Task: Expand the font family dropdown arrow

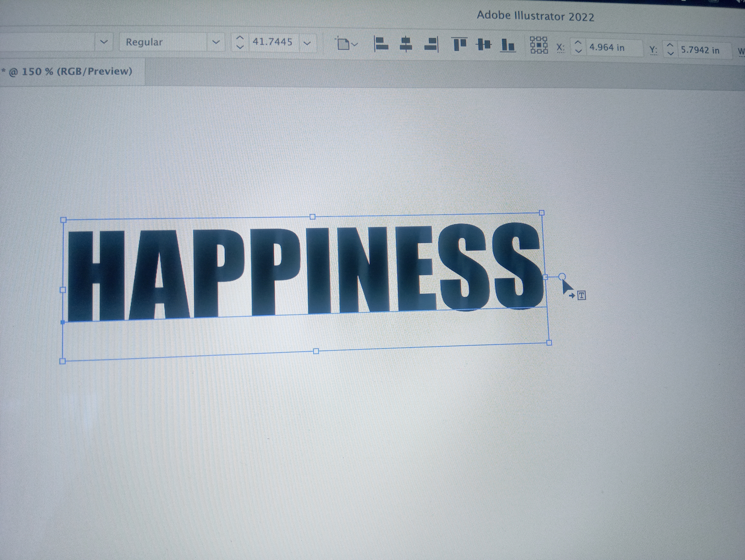Action: 104,42
